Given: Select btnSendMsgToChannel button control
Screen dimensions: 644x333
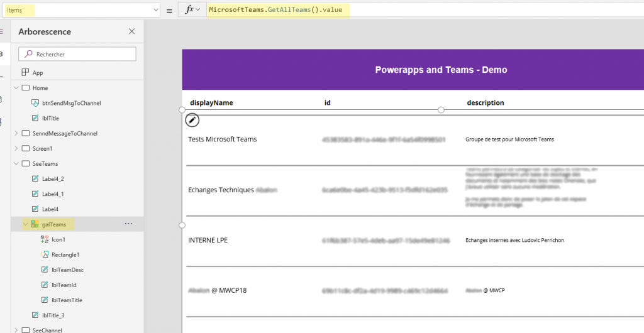Looking at the screenshot, I should [72, 103].
